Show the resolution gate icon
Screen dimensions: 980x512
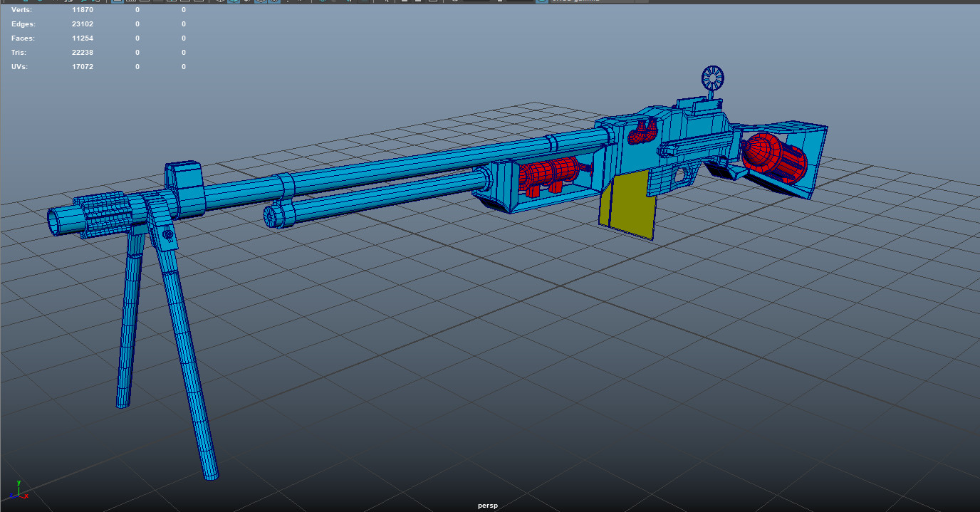click(x=143, y=3)
